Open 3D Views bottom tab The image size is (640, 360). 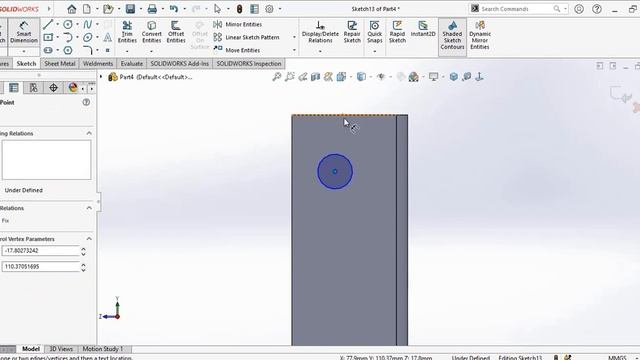[61, 349]
